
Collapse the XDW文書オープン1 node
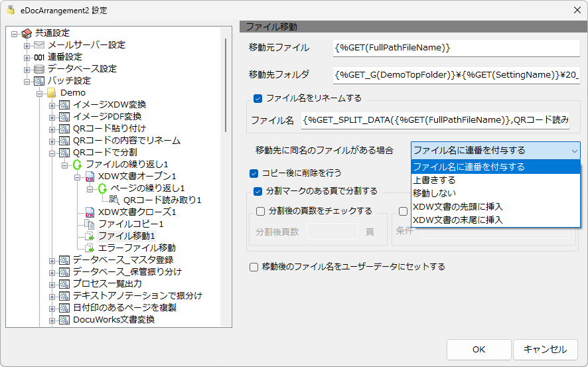[x=77, y=177]
